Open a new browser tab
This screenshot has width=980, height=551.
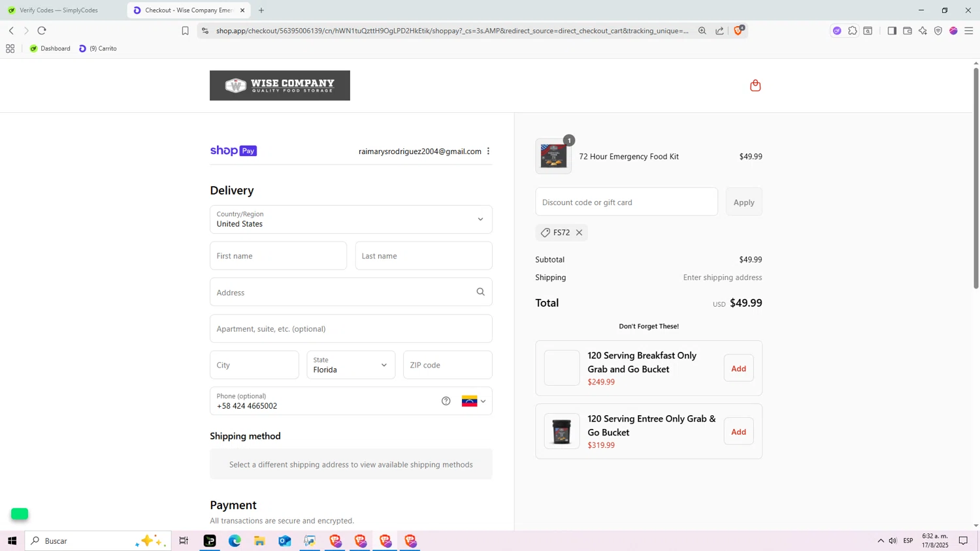(261, 10)
